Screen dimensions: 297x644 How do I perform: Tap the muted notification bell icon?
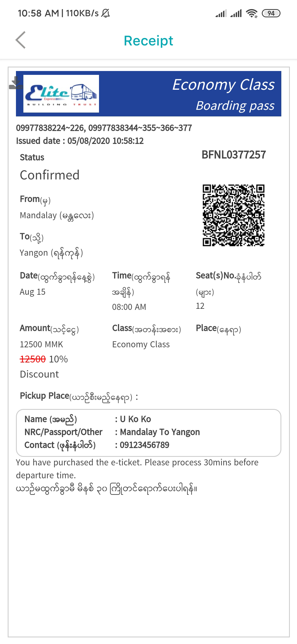click(106, 13)
